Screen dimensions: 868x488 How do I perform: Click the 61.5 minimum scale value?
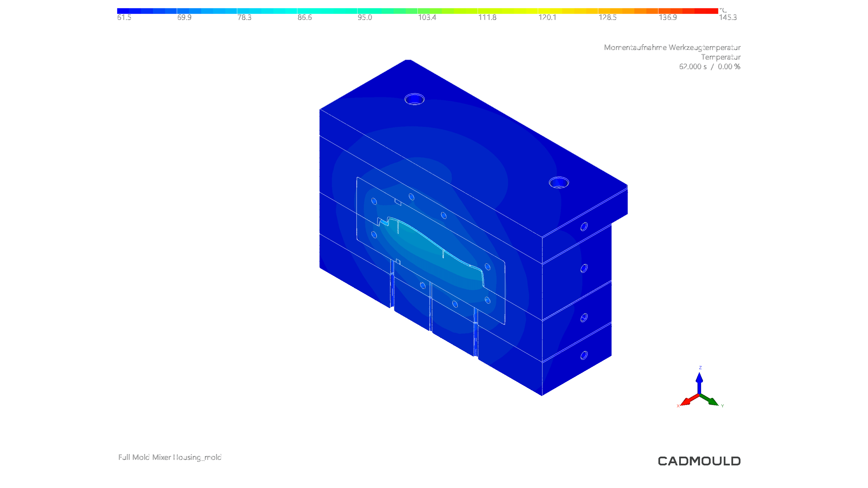point(124,17)
